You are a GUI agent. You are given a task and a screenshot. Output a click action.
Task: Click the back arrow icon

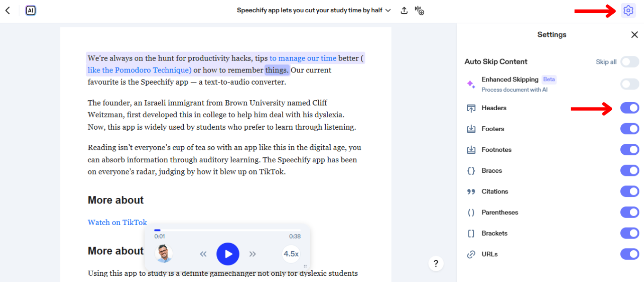(x=8, y=10)
